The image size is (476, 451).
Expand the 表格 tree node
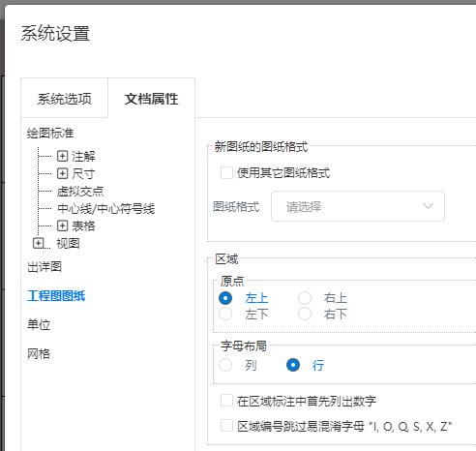(62, 225)
